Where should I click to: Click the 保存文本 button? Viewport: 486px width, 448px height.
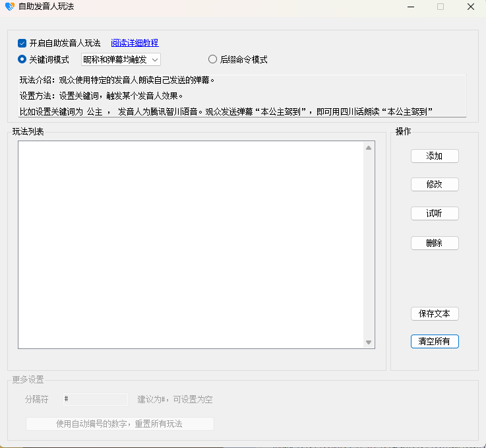pos(435,314)
